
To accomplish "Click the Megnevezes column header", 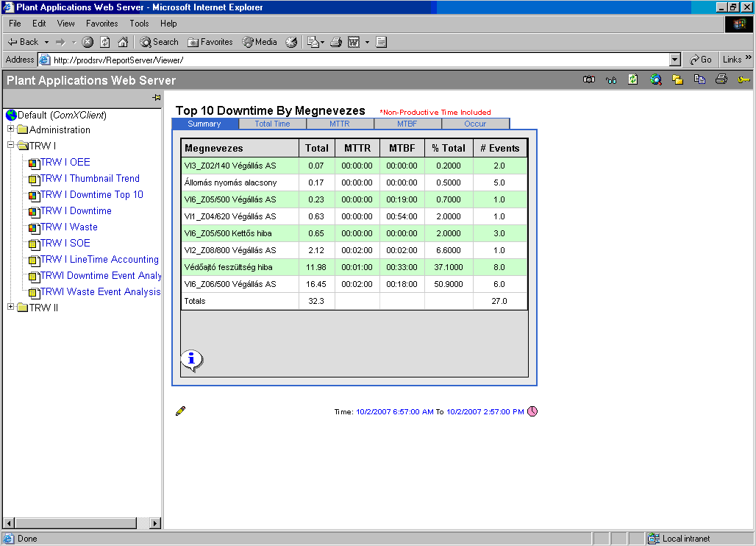I will (x=240, y=148).
